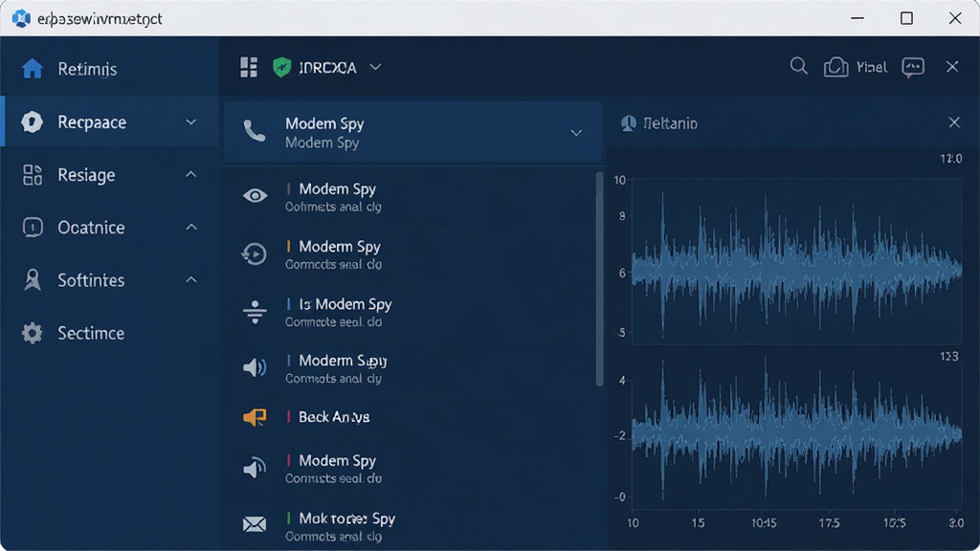Click the orange megaphone icon
The height and width of the screenshot is (551, 980).
(x=255, y=417)
